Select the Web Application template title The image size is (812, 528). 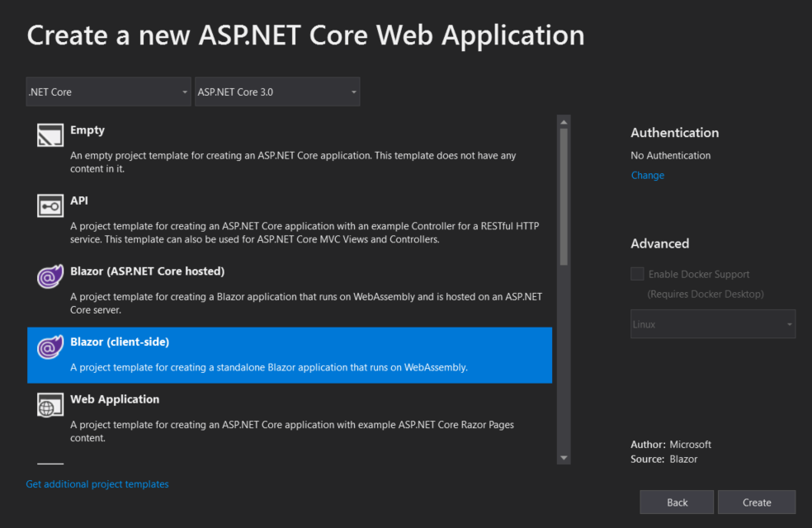[115, 399]
